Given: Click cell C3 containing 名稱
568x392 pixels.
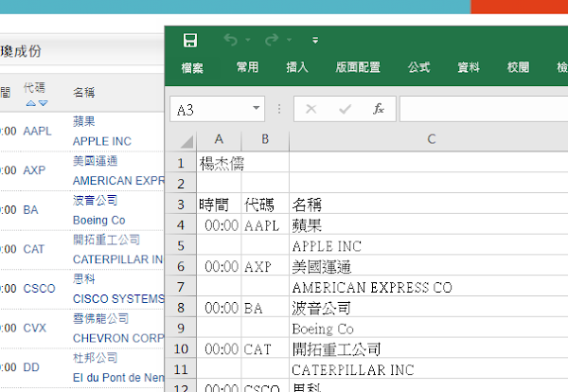Looking at the screenshot, I should point(429,205).
